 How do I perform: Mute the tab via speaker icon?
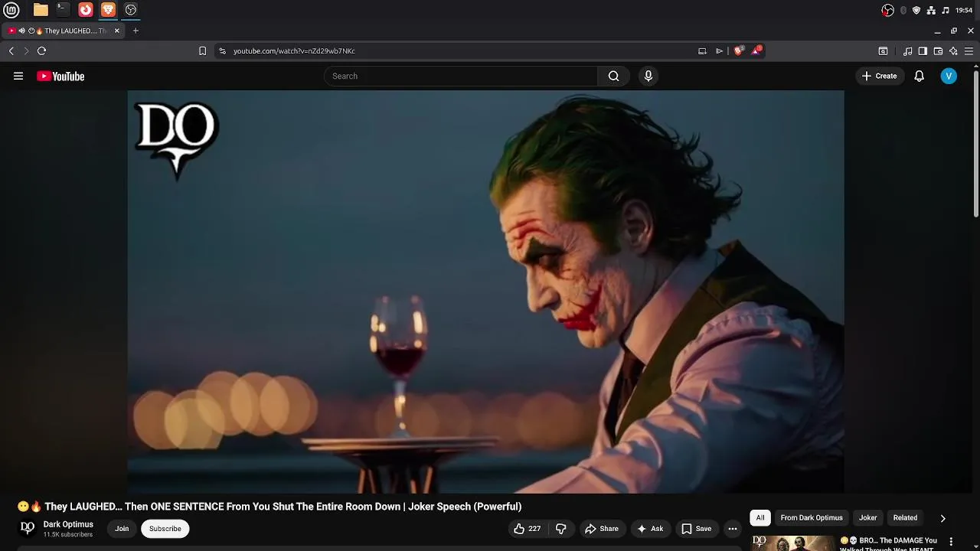click(x=21, y=31)
